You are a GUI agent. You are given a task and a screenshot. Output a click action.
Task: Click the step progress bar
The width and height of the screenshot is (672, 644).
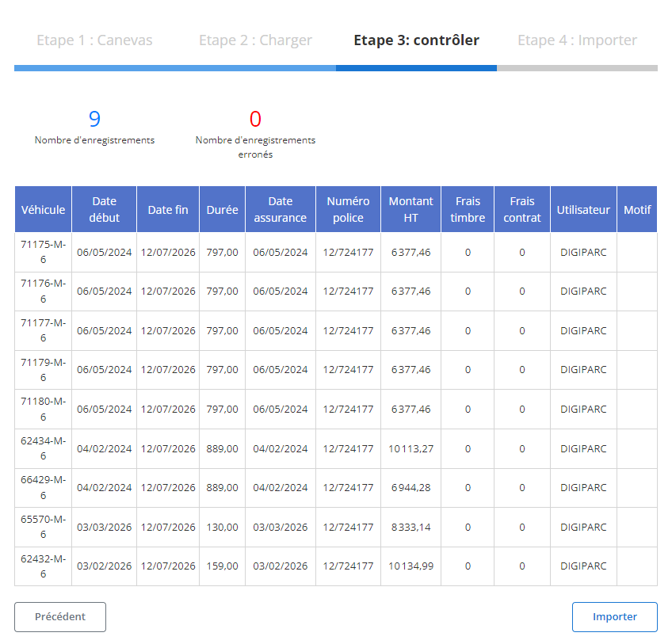[336, 68]
